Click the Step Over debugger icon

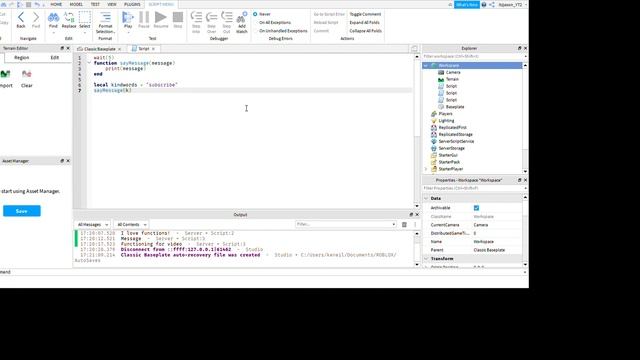pos(211,17)
